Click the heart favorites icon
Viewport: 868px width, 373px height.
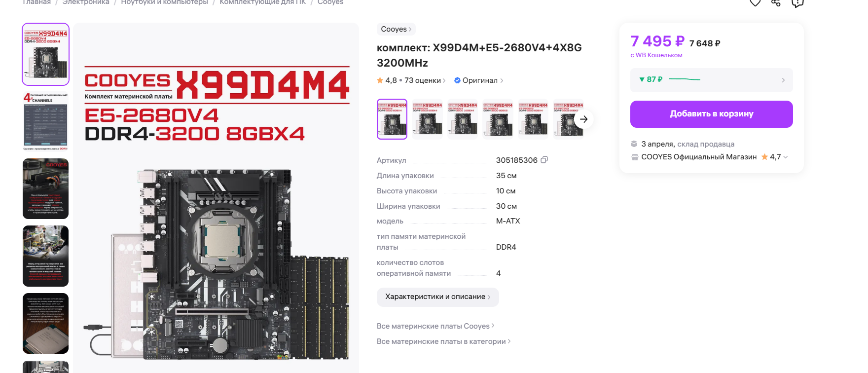point(755,2)
